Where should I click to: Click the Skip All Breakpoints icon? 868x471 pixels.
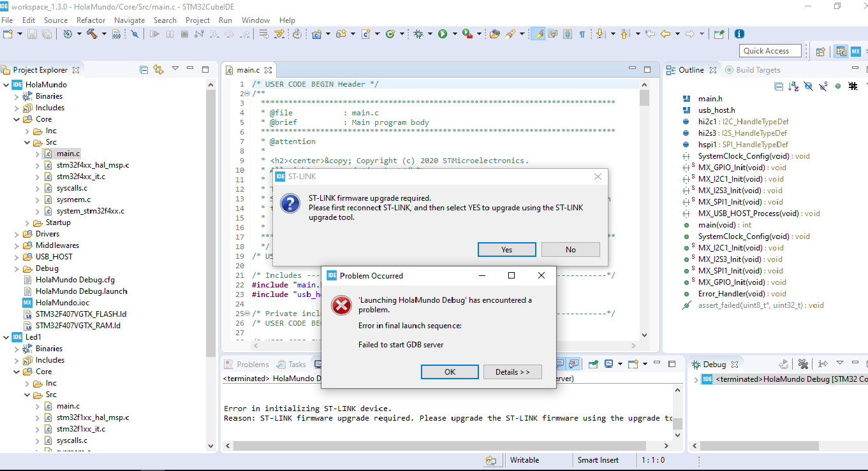coord(135,34)
